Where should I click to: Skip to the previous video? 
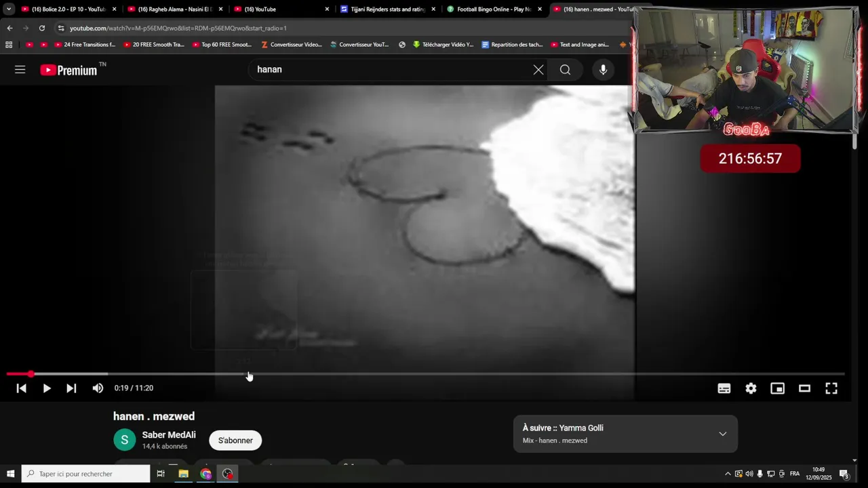coord(22,388)
